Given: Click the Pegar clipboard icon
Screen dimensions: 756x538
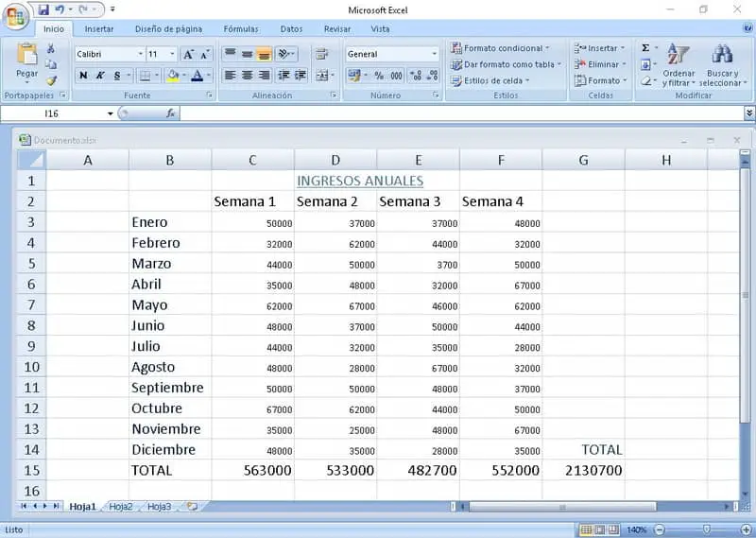Looking at the screenshot, I should (x=27, y=55).
